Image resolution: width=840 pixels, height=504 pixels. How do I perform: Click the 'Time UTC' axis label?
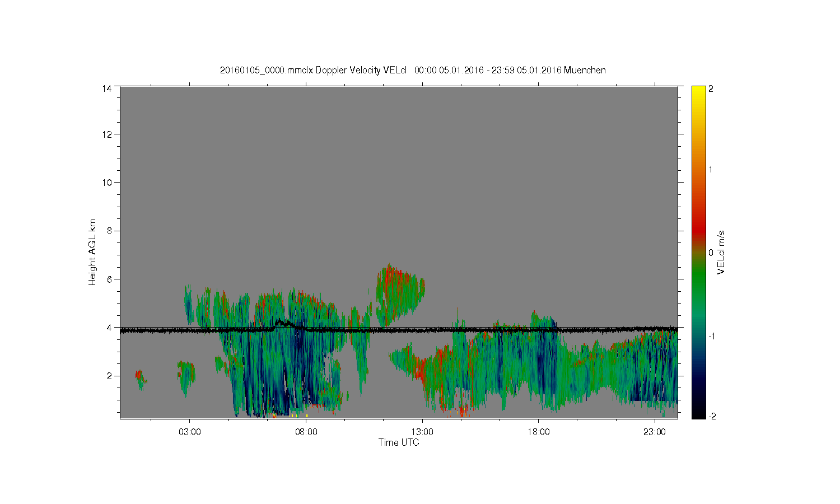click(x=399, y=442)
